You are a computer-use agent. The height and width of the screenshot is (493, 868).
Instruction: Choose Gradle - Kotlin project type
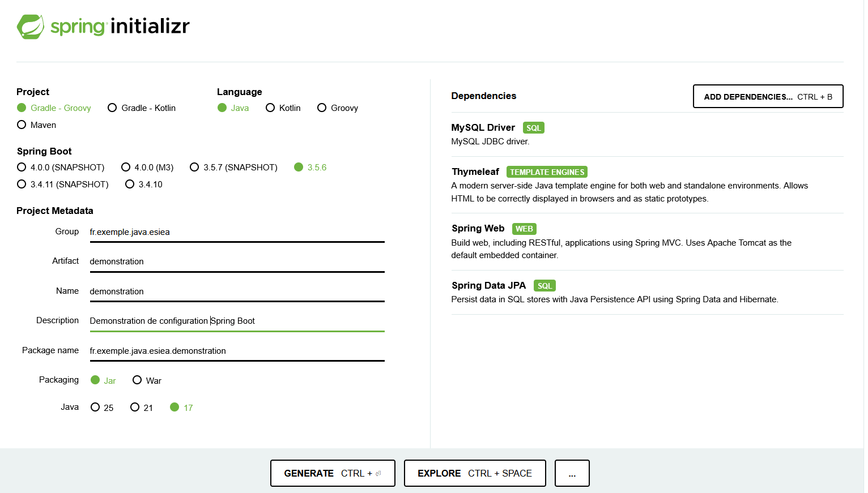(113, 108)
